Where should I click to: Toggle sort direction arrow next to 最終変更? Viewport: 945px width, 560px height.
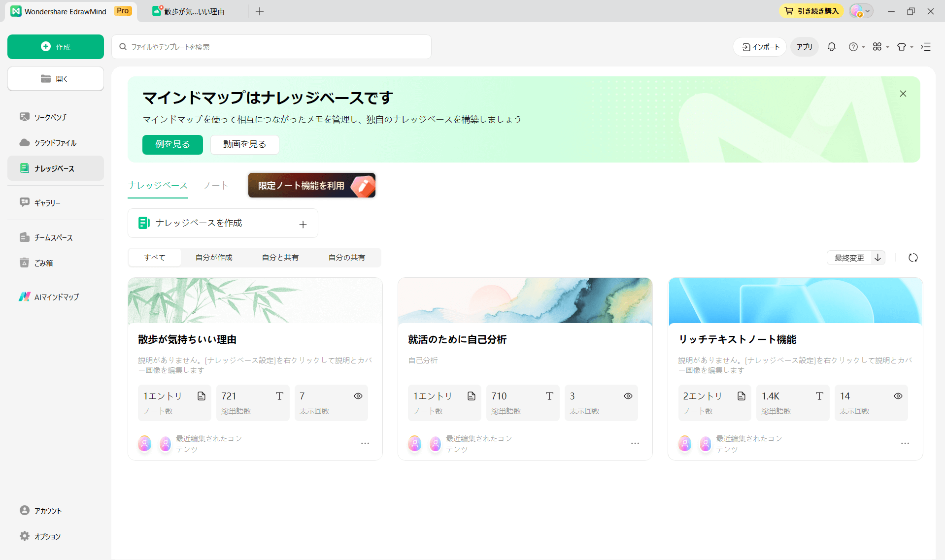coord(877,258)
